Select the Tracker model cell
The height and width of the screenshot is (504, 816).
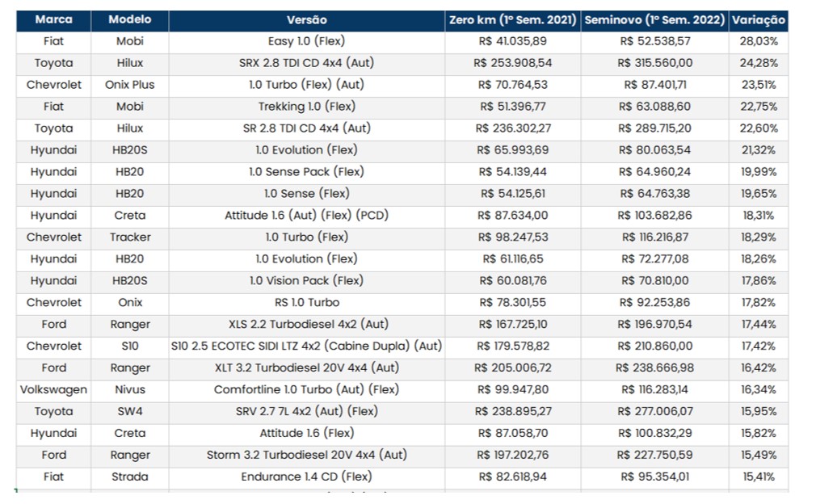click(129, 237)
